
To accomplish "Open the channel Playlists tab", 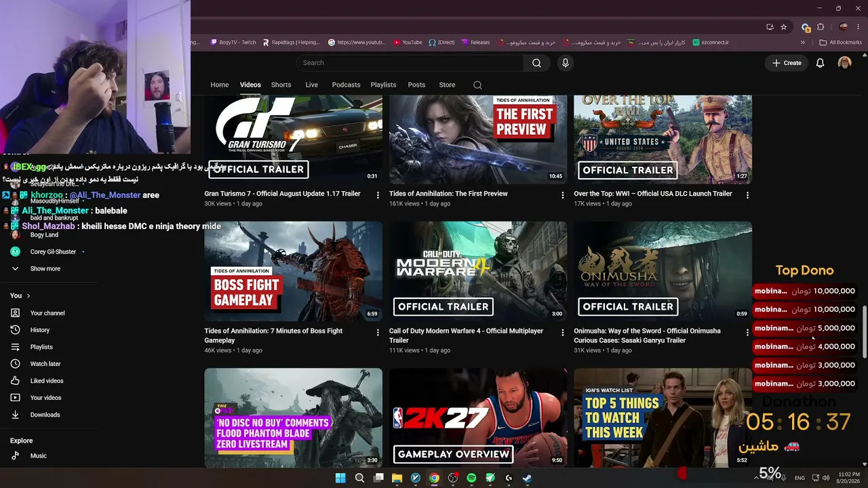I will coord(383,85).
